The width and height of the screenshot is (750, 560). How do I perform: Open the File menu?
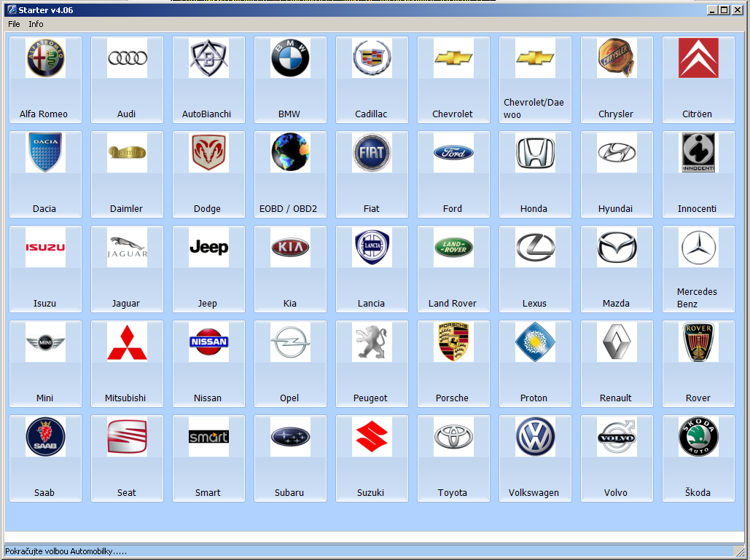(x=14, y=24)
